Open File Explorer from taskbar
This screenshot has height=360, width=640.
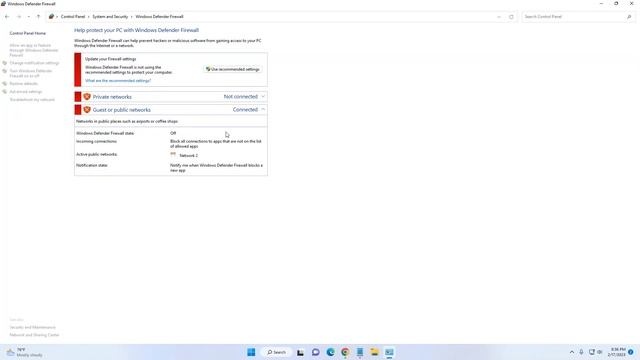pyautogui.click(x=374, y=352)
